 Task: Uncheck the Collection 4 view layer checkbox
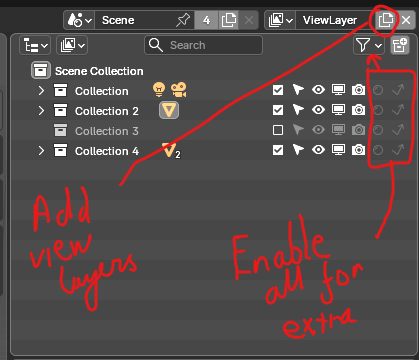(x=278, y=150)
